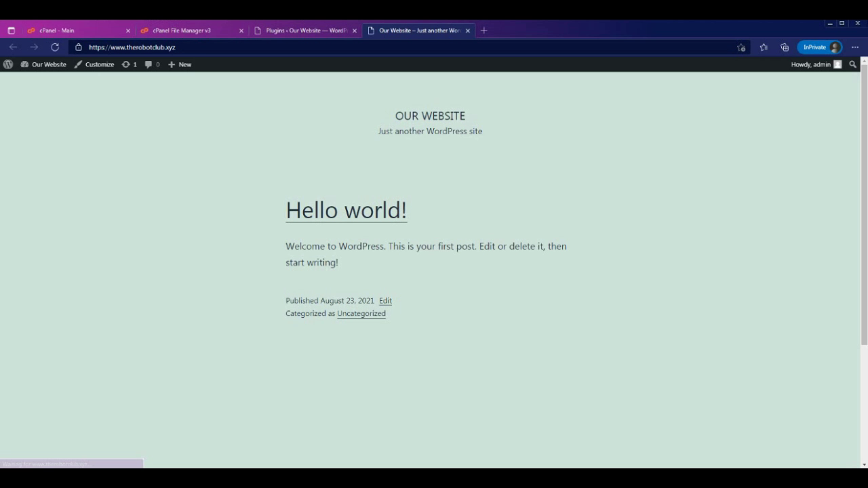The height and width of the screenshot is (488, 868).
Task: Open the tab actions menu icon
Action: coord(11,30)
